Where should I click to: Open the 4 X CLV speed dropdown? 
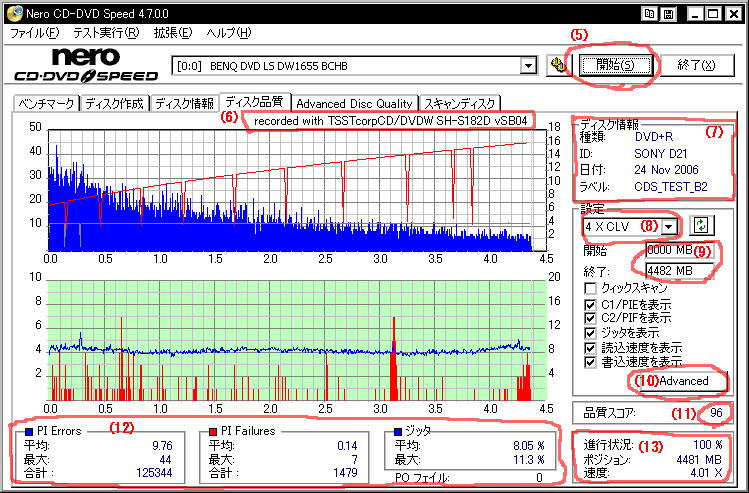[x=670, y=226]
